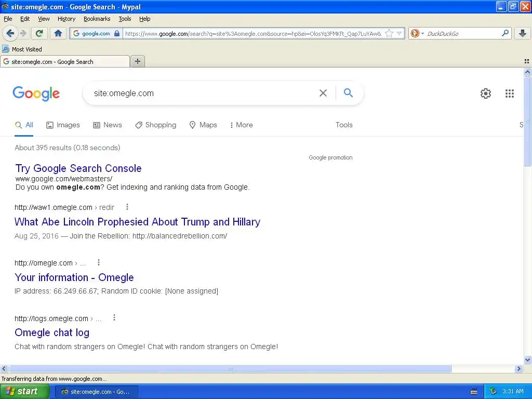Viewport: 532px width, 399px height.
Task: Click the vertical scrollbar down arrow
Action: pos(527,360)
